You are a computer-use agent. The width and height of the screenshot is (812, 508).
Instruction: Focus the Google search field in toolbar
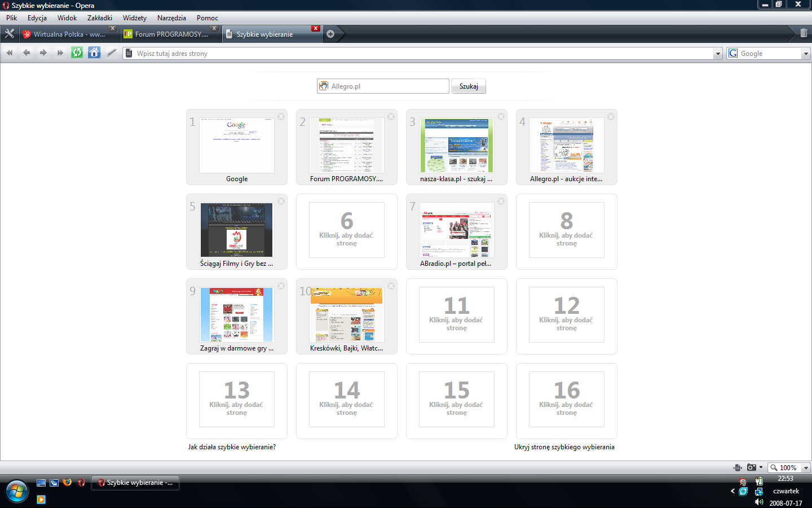point(770,54)
